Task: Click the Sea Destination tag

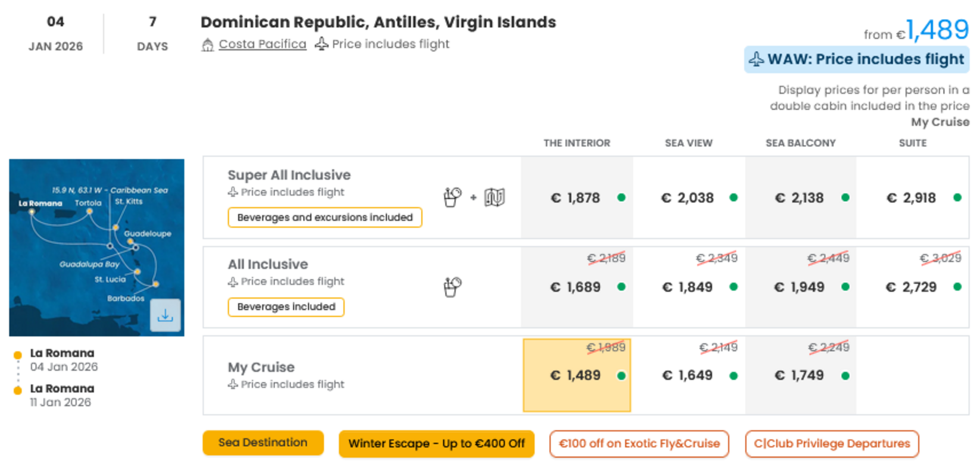Action: (x=263, y=443)
